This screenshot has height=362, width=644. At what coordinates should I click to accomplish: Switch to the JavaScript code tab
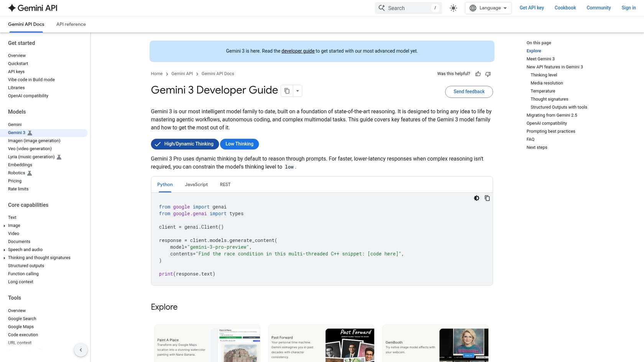196,184
